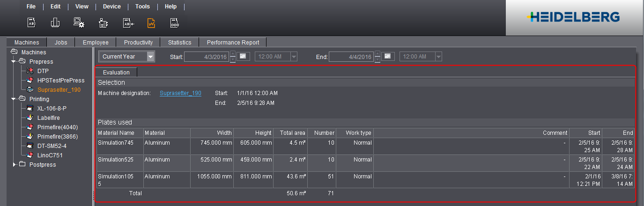Screen dimensions: 644x206
Task: Open the Tools menu
Action: click(142, 7)
